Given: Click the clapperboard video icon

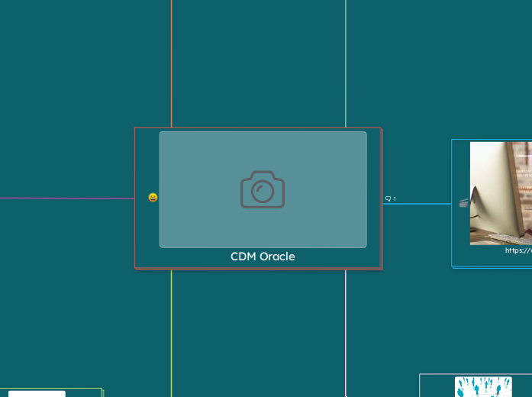Looking at the screenshot, I should point(463,203).
